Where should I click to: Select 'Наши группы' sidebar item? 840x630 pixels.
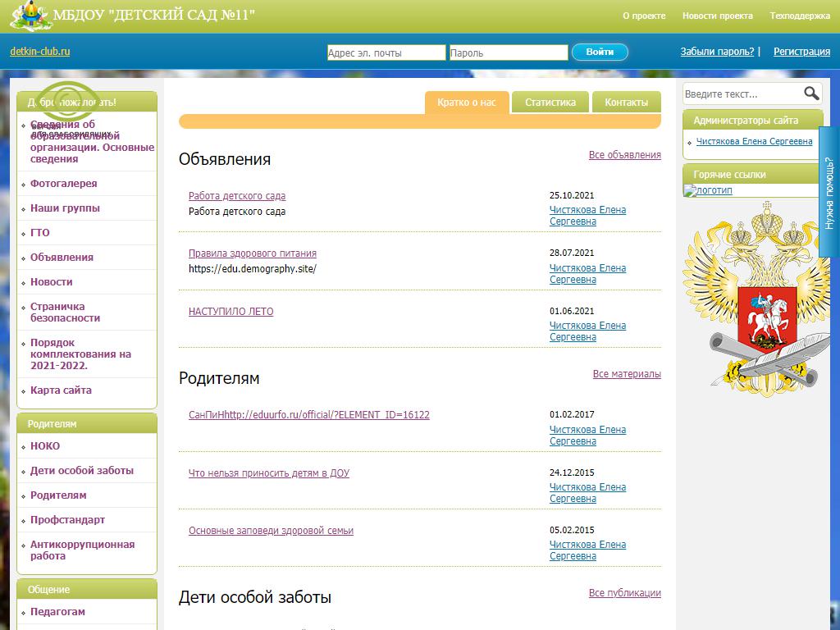(65, 208)
